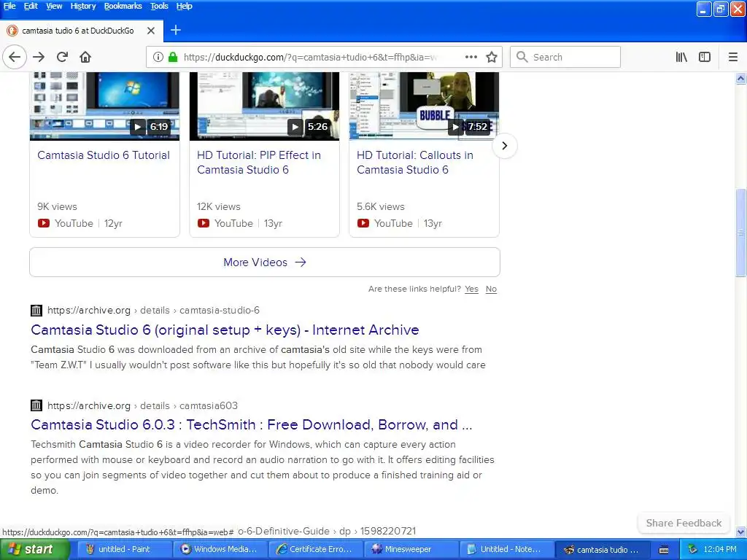Open HD Tutorial: PIP Effect link
Image resolution: width=747 pixels, height=560 pixels.
[x=259, y=163]
